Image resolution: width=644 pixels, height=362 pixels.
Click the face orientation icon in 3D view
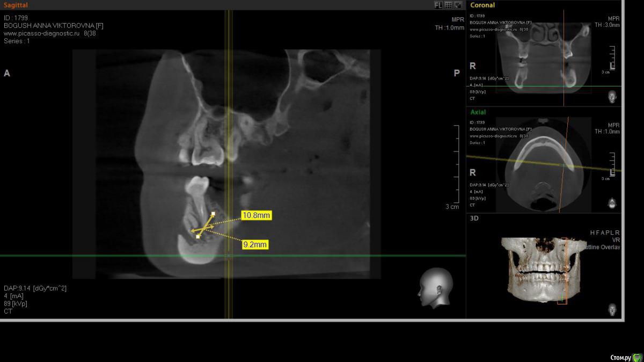(x=612, y=309)
